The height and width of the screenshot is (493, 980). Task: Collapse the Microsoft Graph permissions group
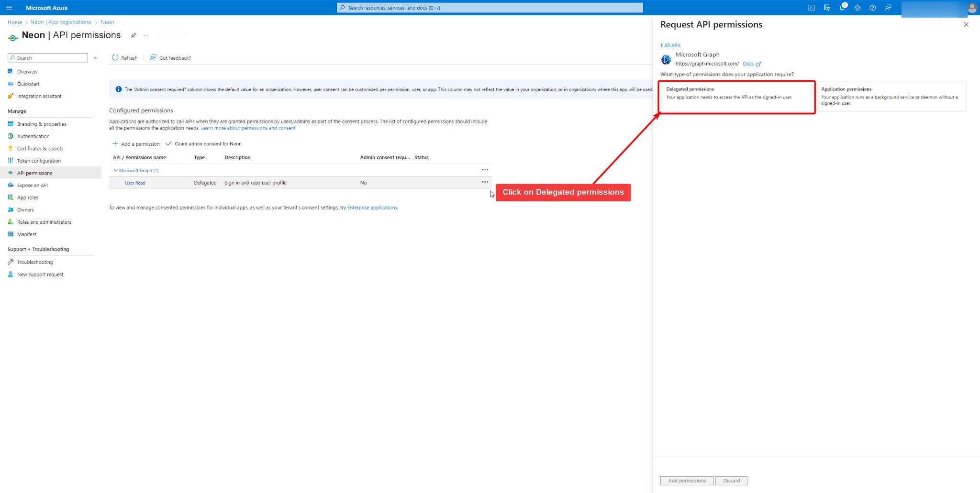point(115,170)
